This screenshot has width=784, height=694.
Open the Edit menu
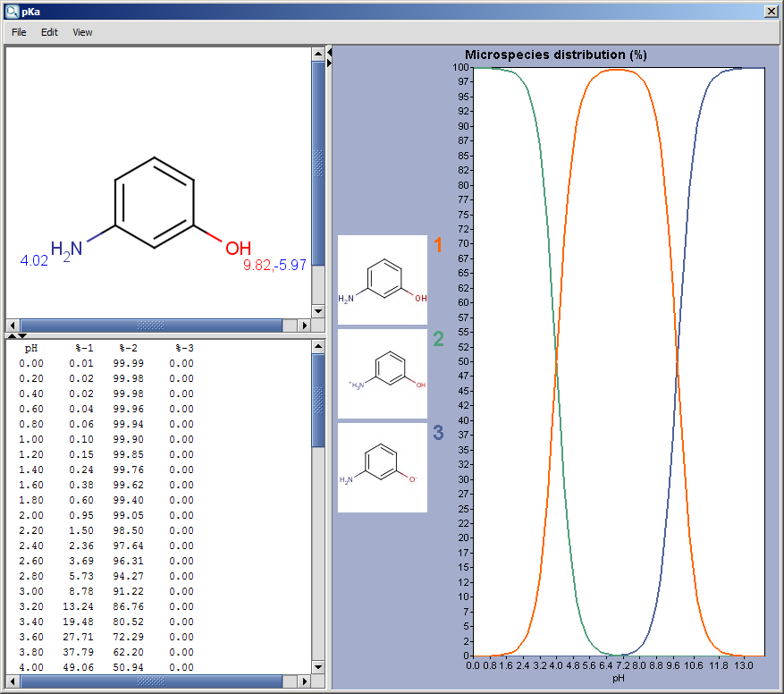[x=49, y=32]
